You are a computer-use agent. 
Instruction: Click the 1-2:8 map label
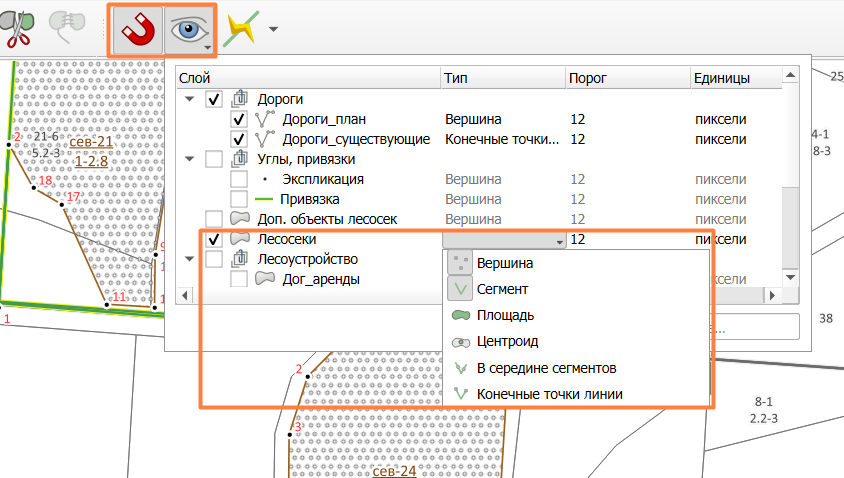[x=91, y=161]
